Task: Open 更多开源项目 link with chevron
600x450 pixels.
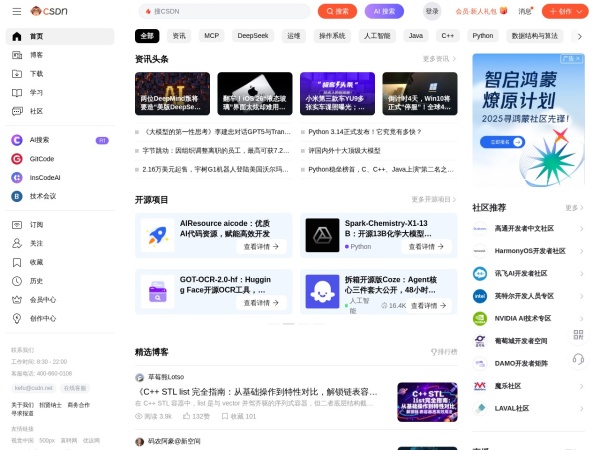Action: (x=434, y=199)
